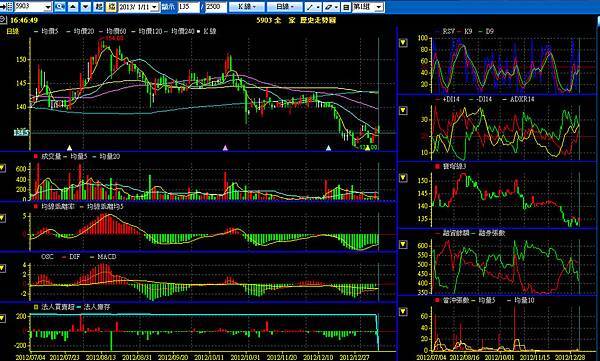Click the purple triangle marker near 2012/10/11
This screenshot has height=361, width=600.
(225, 148)
